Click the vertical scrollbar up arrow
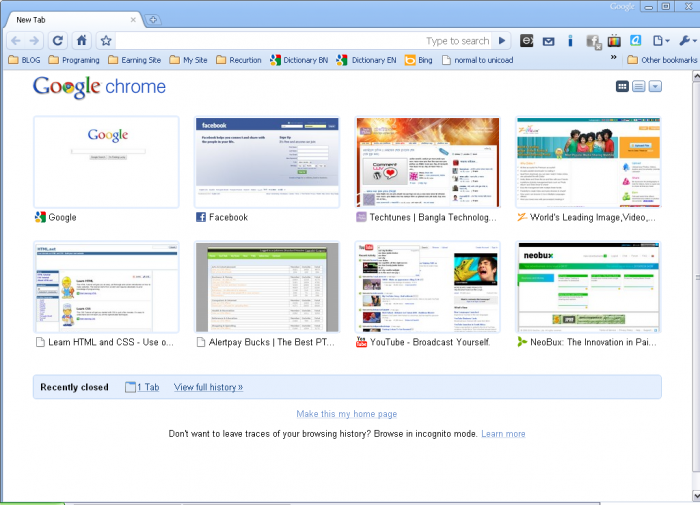Image resolution: width=700 pixels, height=505 pixels. [696, 76]
